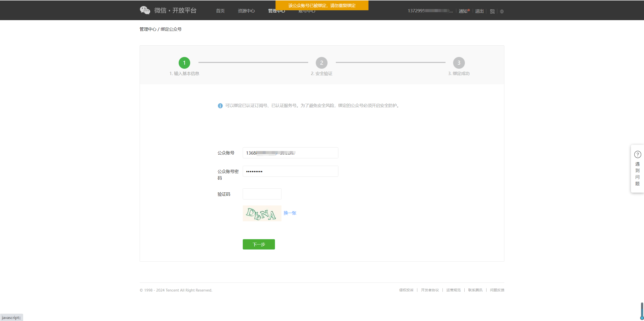Click step 2 circle 安全验证
Image resolution: width=644 pixels, height=321 pixels.
click(321, 63)
